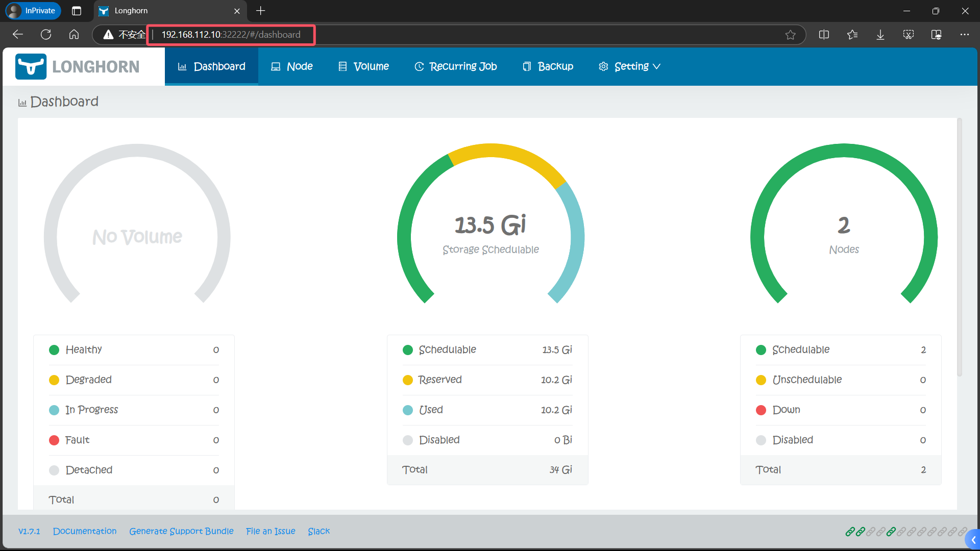Click the not-secure warning icon

(x=108, y=34)
